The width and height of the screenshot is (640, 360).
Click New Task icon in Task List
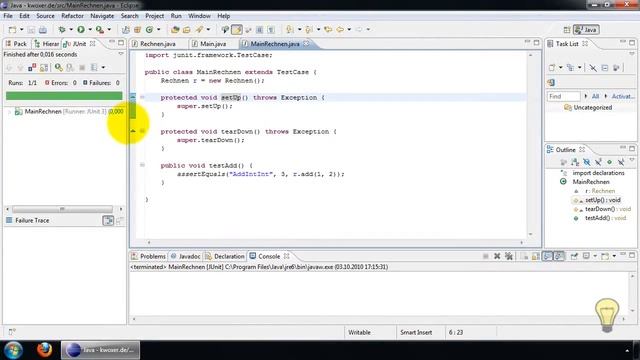coord(552,67)
